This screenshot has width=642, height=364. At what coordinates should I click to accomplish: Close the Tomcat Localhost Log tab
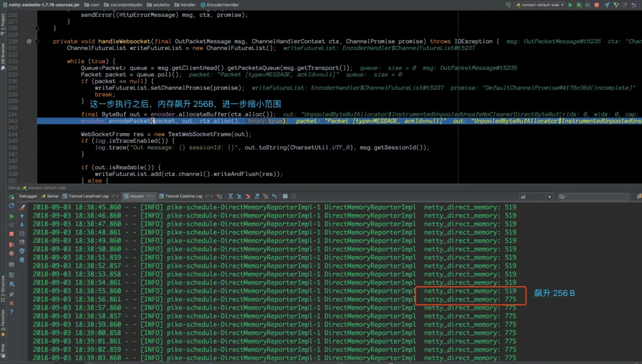point(118,197)
